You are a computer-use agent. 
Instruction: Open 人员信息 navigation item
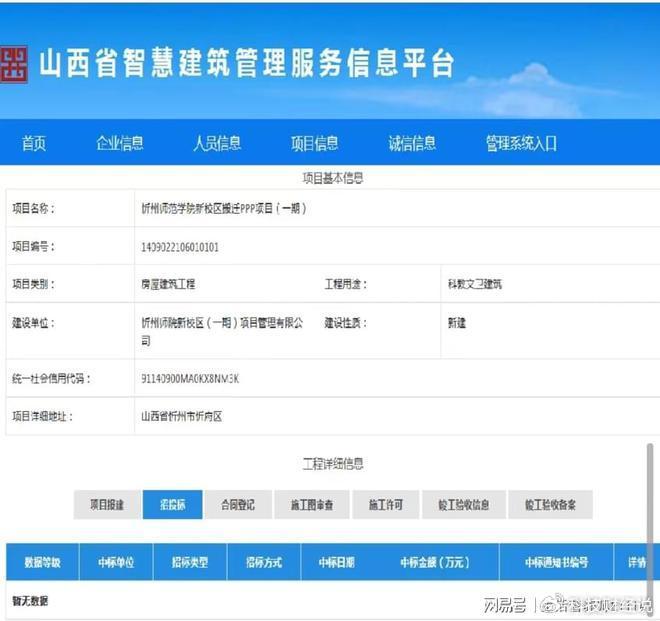tap(217, 144)
